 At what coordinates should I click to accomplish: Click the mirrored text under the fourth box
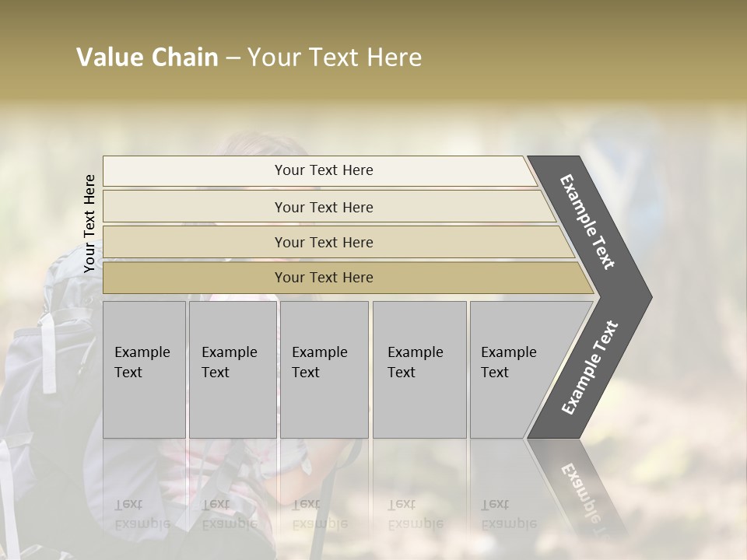click(416, 513)
